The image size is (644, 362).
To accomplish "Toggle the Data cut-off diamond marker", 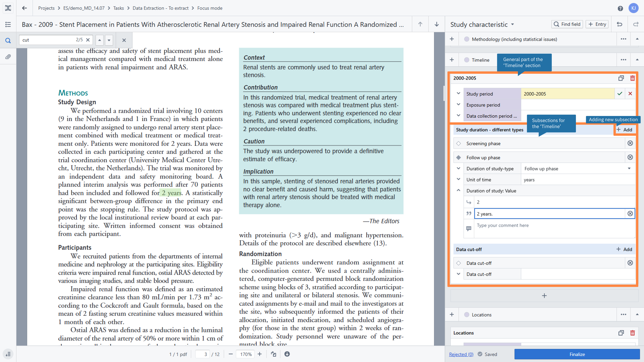I will point(459,263).
